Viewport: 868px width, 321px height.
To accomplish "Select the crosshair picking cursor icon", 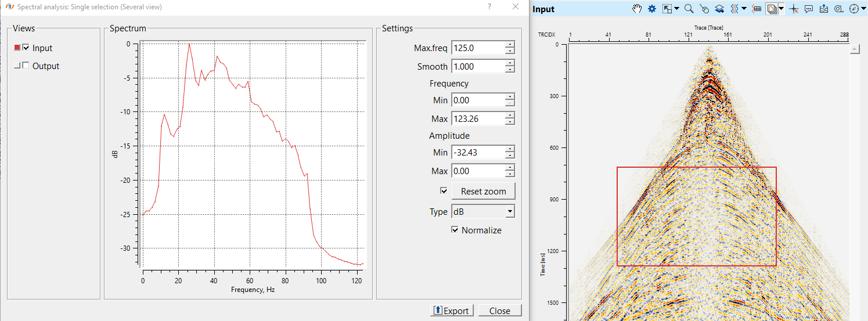I will coord(794,9).
